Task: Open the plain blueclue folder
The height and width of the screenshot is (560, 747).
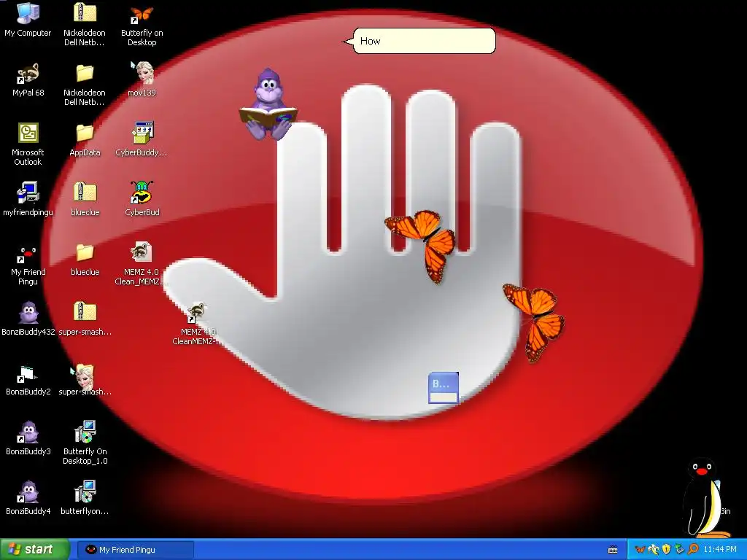Action: click(85, 260)
